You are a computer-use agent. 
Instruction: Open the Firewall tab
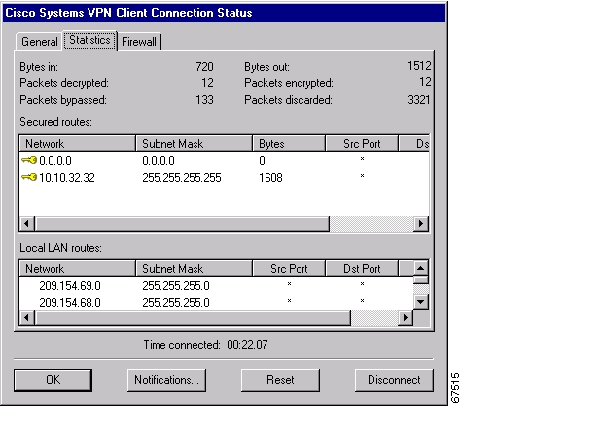[x=141, y=42]
